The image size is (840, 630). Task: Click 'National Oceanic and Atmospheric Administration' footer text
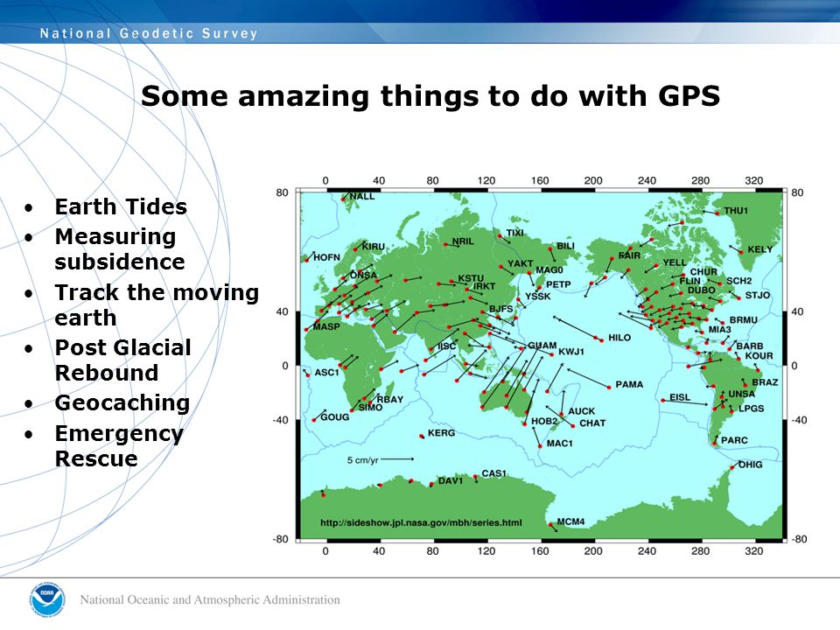pos(210,600)
